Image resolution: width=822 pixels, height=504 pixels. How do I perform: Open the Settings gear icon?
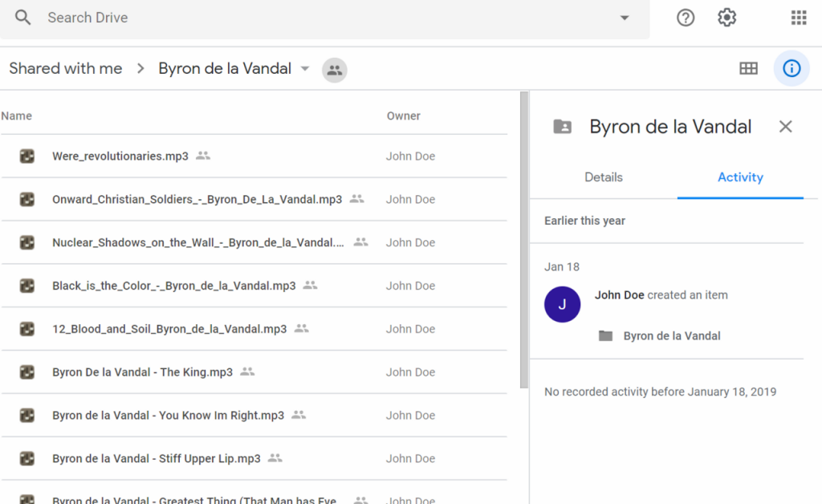[726, 18]
